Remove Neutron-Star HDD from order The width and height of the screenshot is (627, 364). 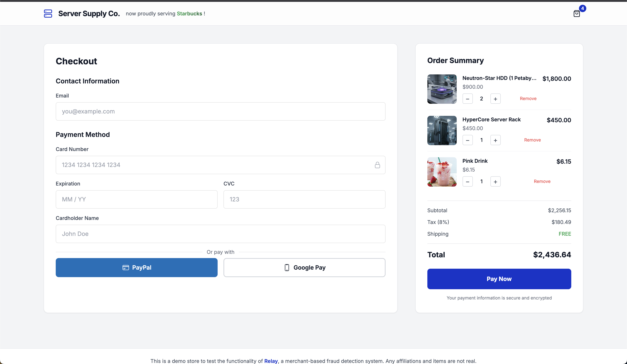(x=528, y=99)
